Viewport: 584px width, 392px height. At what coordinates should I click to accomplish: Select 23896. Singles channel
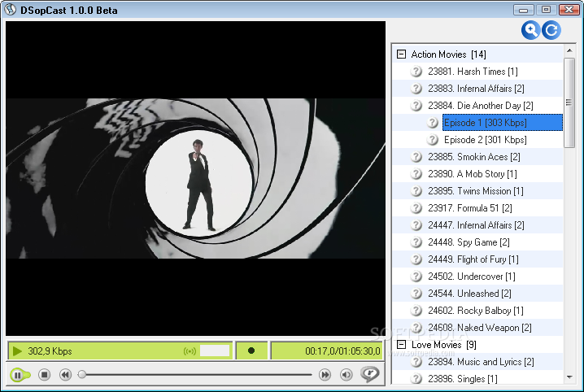(463, 379)
